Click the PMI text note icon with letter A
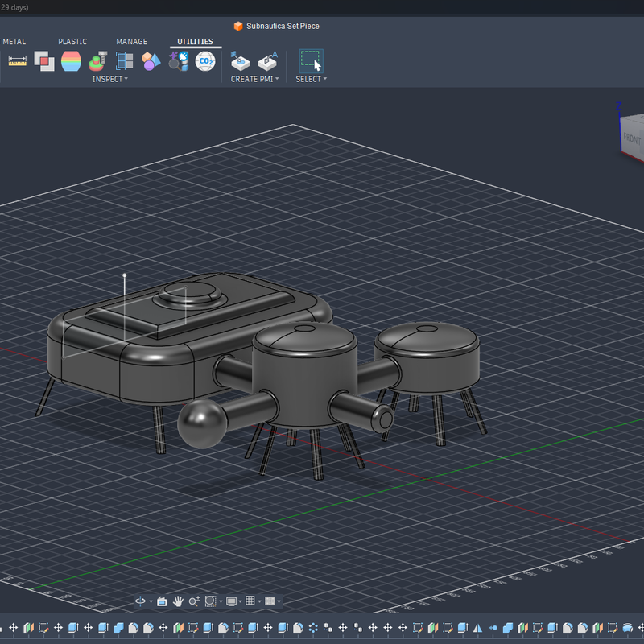Image resolution: width=644 pixels, height=644 pixels. [x=268, y=61]
